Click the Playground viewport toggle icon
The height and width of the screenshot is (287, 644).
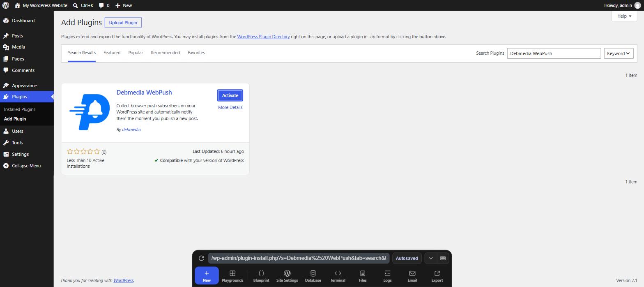pos(443,258)
